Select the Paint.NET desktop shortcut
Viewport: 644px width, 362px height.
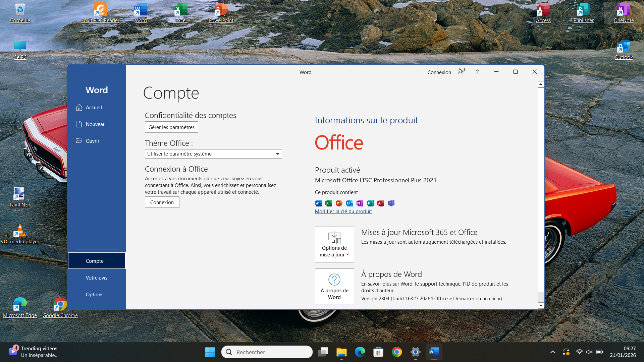[x=20, y=198]
